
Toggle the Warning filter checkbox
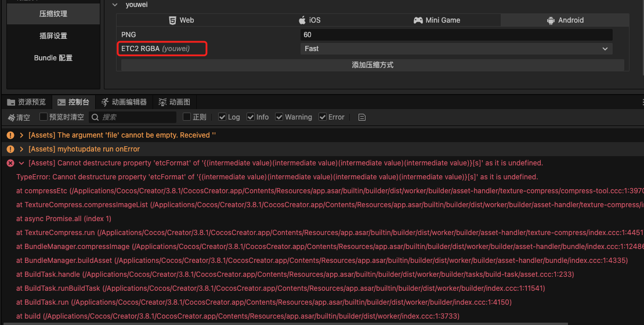pos(279,117)
